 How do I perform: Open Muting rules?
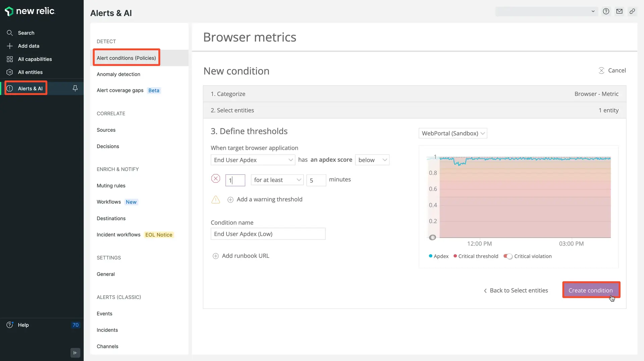tap(111, 185)
